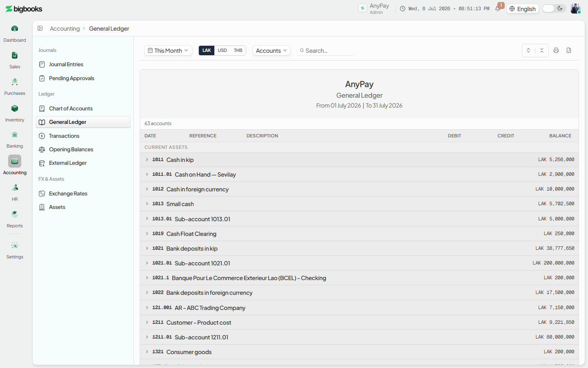Open the HR module icon
The image size is (588, 368).
click(x=15, y=188)
